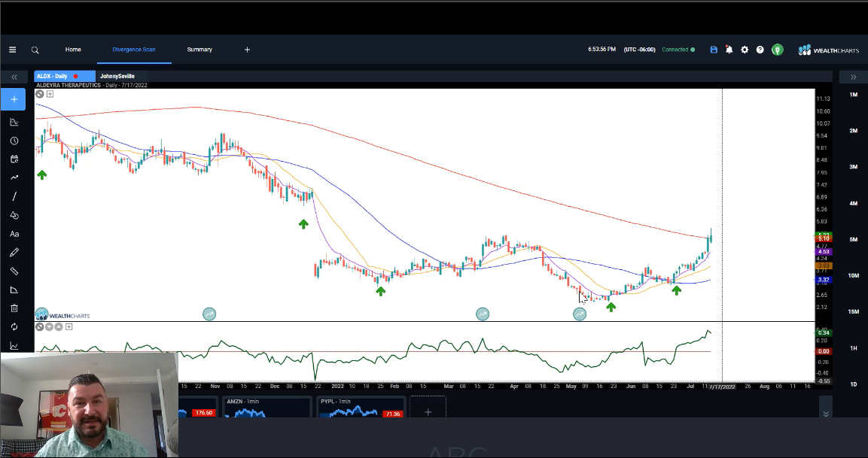Save the workspace with the floppy icon

tap(714, 50)
